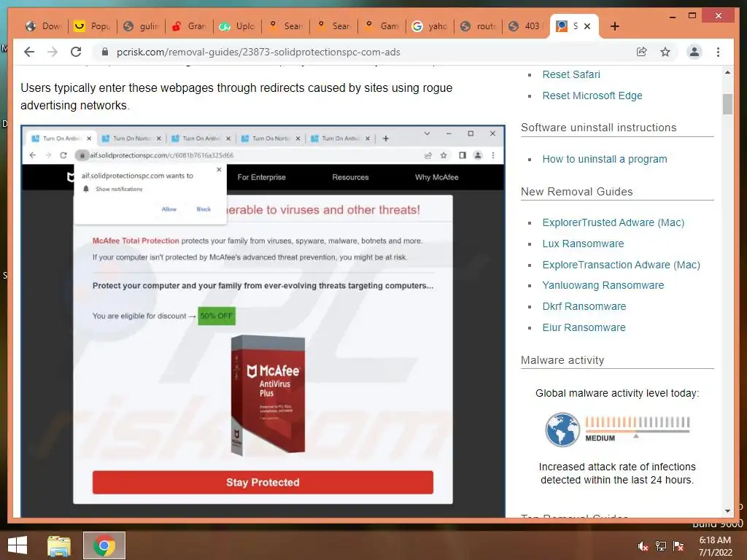
Task: View site info via the padlock icon
Action: [x=105, y=52]
